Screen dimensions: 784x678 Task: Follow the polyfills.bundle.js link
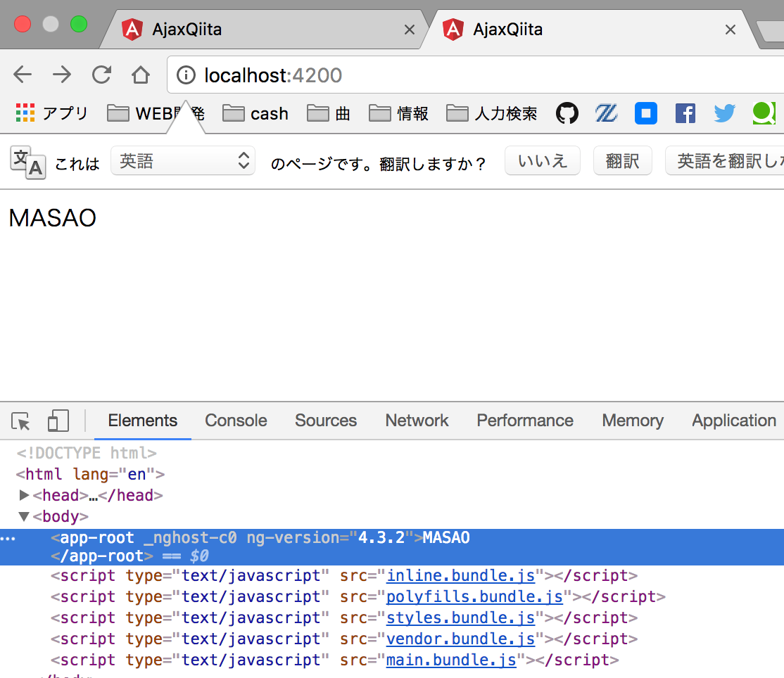[474, 596]
